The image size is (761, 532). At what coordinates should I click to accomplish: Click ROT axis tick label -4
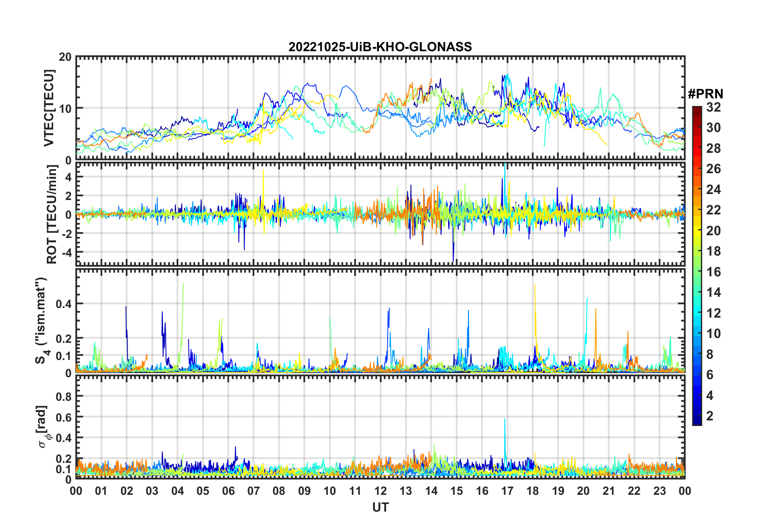point(67,252)
